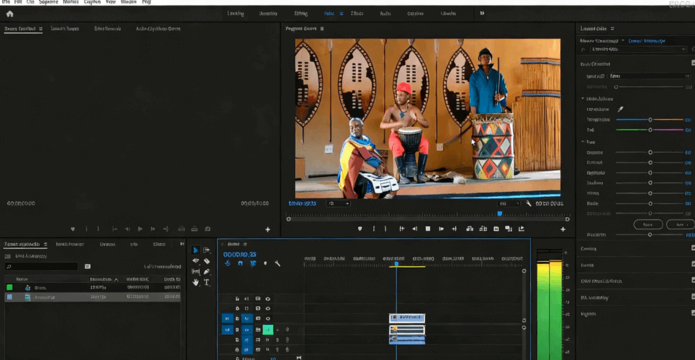695x360 pixels.
Task: Click Mark Out in the Program monitor
Action: point(385,229)
